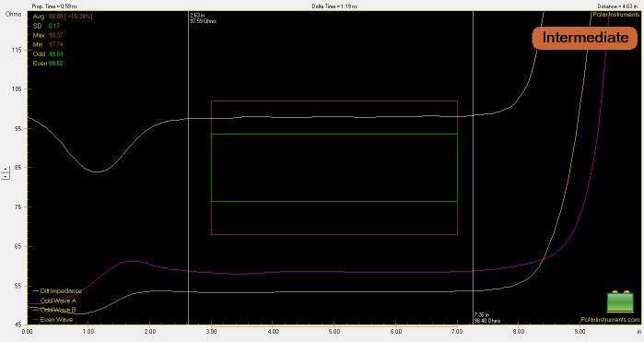
Task: Open the PolarInstruments.com link
Action: click(x=610, y=319)
